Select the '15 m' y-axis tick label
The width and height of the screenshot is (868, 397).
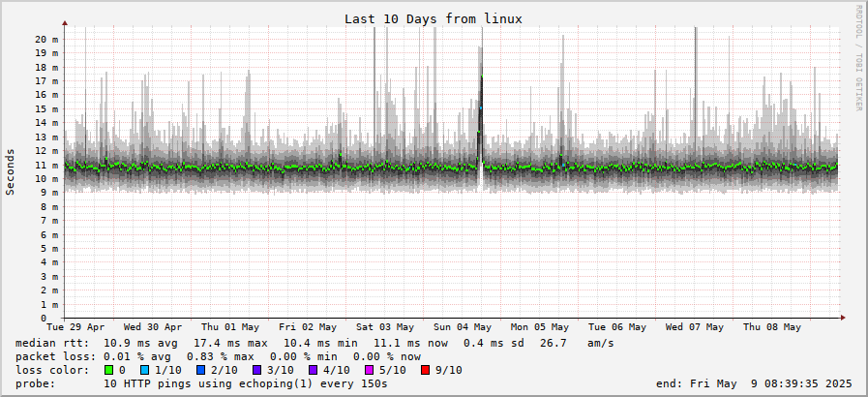[46, 109]
